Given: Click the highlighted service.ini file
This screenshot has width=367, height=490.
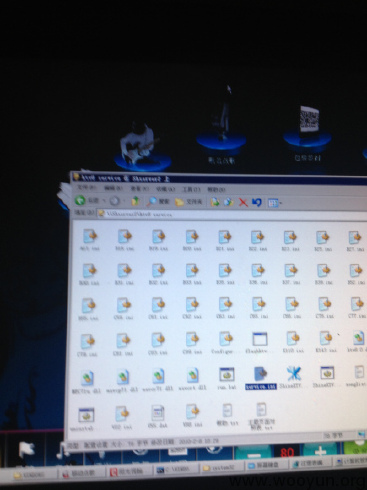Looking at the screenshot, I should coord(260,379).
